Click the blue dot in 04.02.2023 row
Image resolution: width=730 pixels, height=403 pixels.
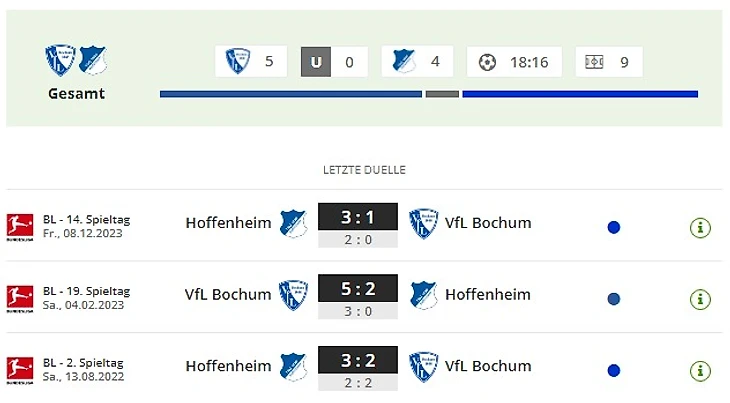coord(614,299)
